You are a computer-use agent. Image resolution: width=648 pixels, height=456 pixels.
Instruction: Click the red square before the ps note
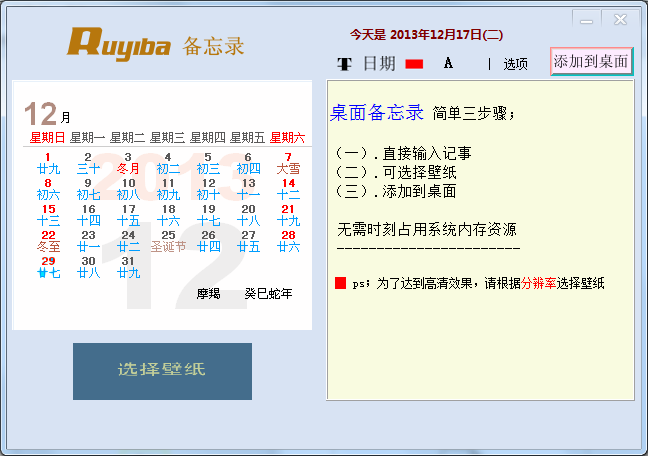pos(340,283)
